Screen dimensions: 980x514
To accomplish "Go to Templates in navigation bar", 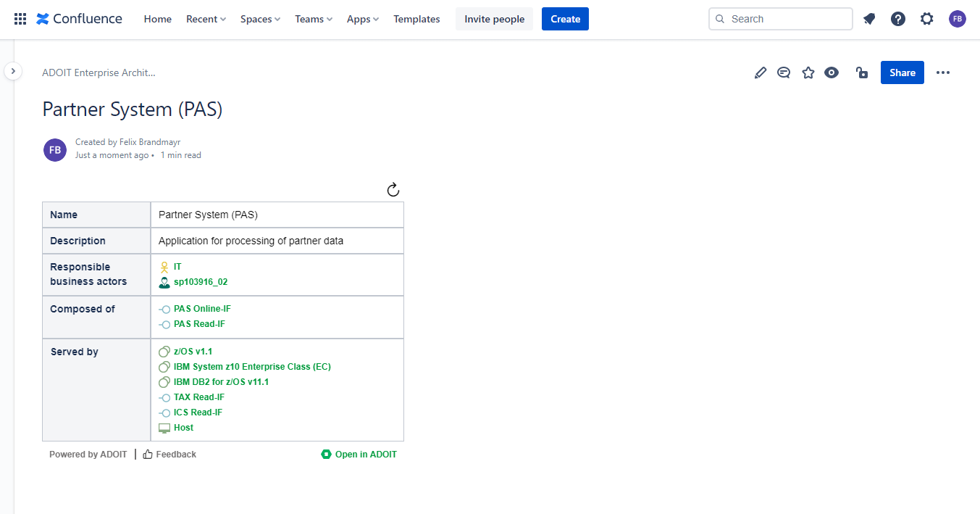I will click(416, 19).
